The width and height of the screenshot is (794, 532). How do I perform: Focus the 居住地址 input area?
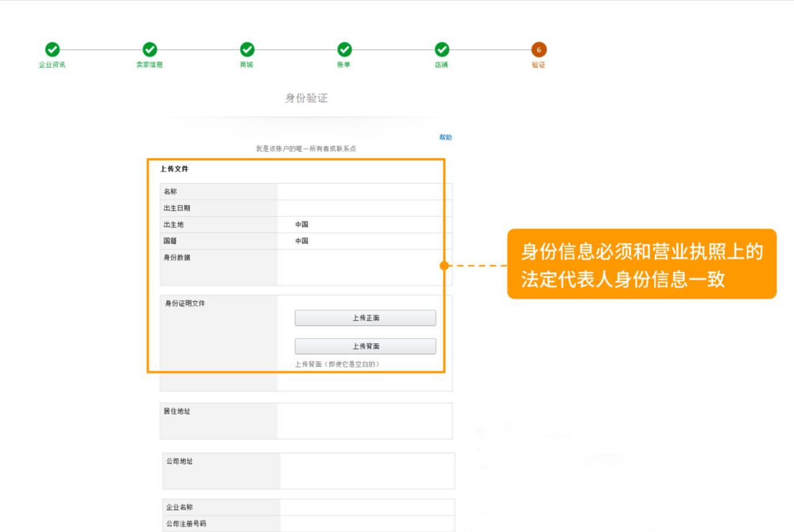tap(364, 419)
